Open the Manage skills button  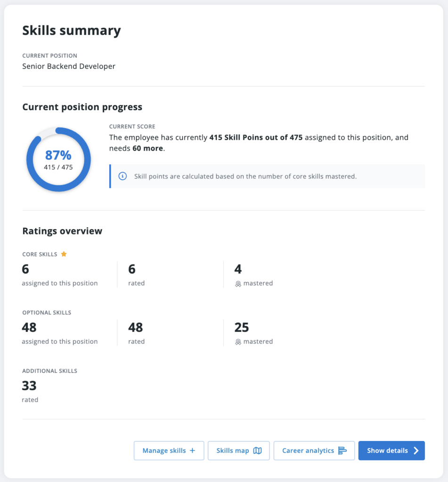point(169,450)
